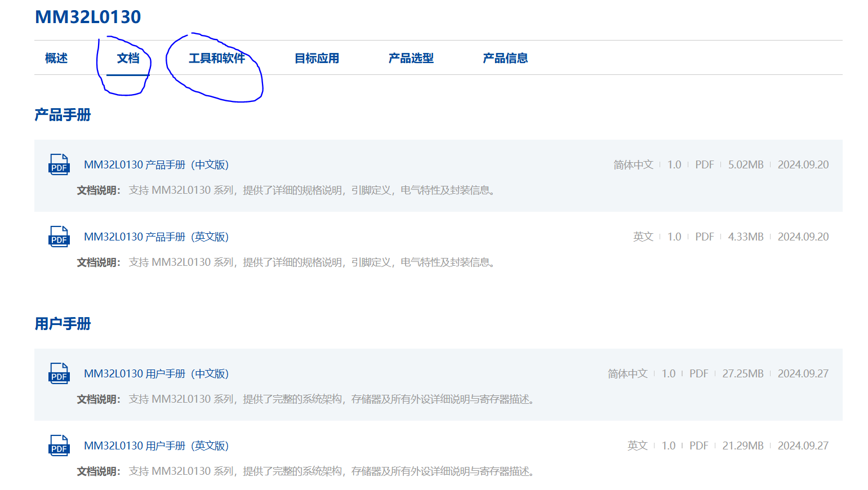Switch to the 概述 tab

[x=56, y=58]
